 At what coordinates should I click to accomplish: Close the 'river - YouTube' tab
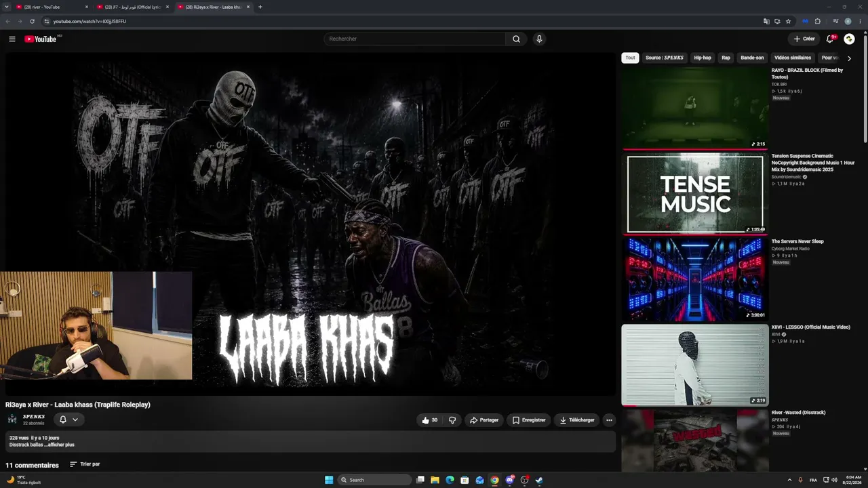tap(87, 7)
